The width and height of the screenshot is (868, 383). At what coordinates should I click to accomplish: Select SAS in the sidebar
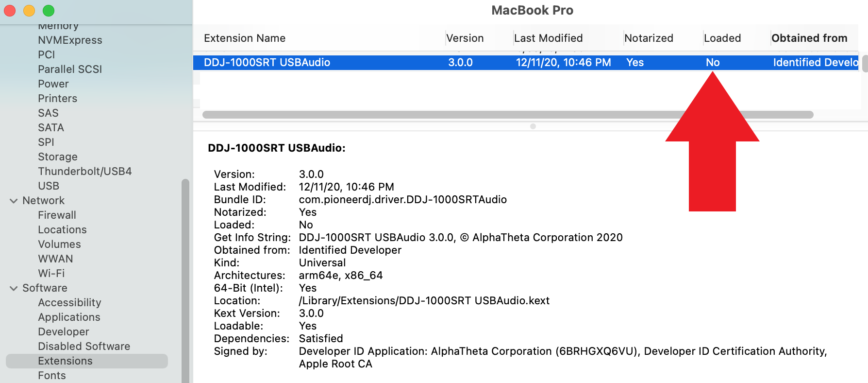click(x=48, y=113)
